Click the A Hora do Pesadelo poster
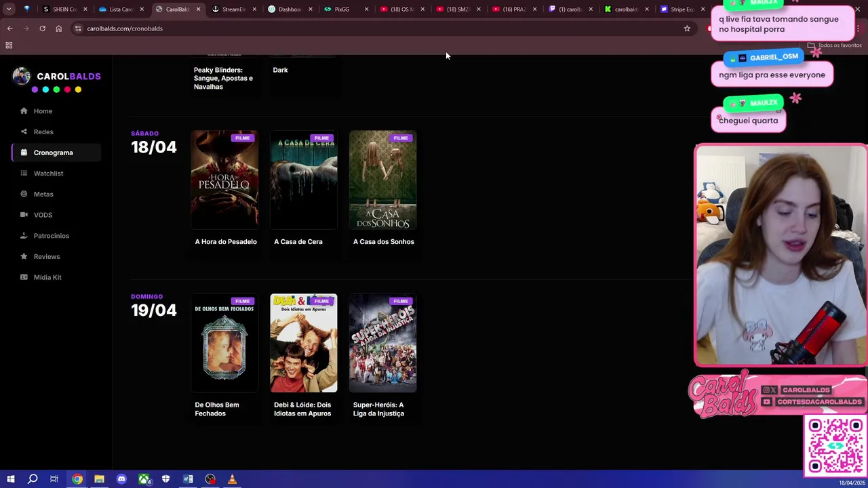 [x=224, y=180]
